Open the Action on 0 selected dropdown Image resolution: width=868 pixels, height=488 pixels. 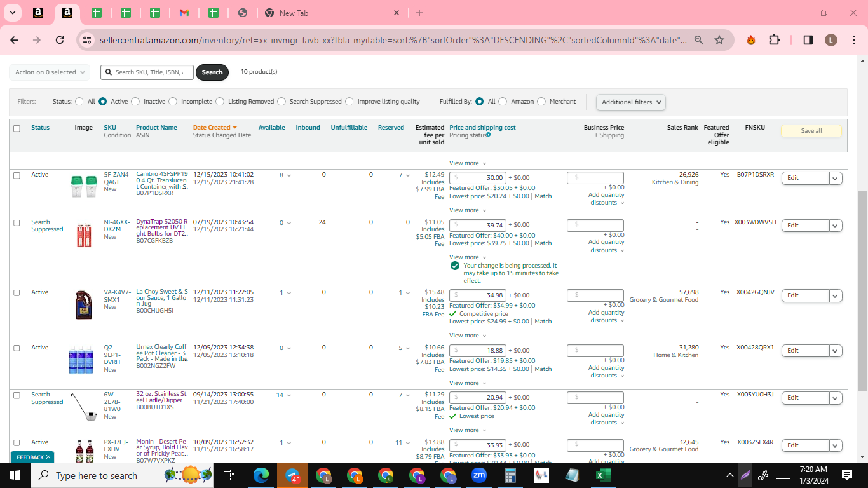pyautogui.click(x=50, y=72)
